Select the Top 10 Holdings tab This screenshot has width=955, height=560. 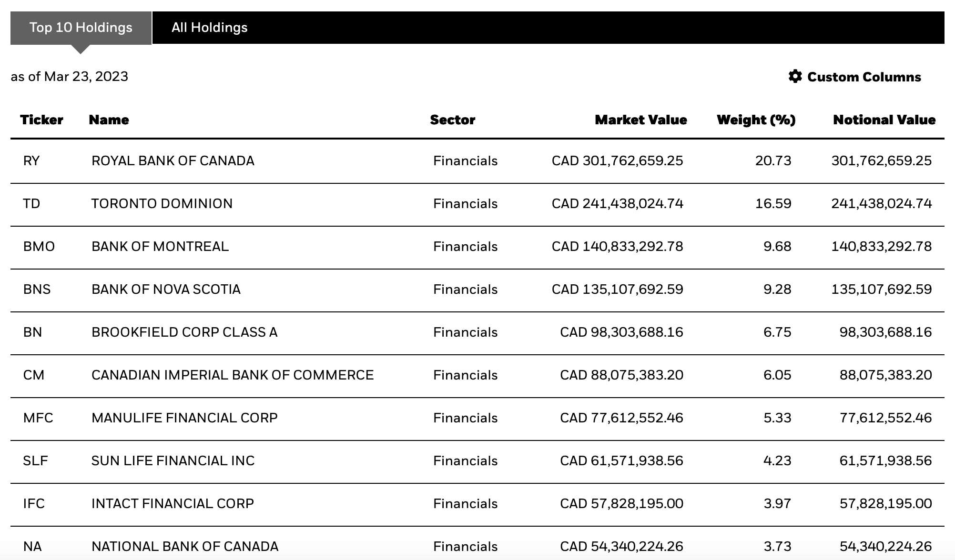click(x=81, y=28)
